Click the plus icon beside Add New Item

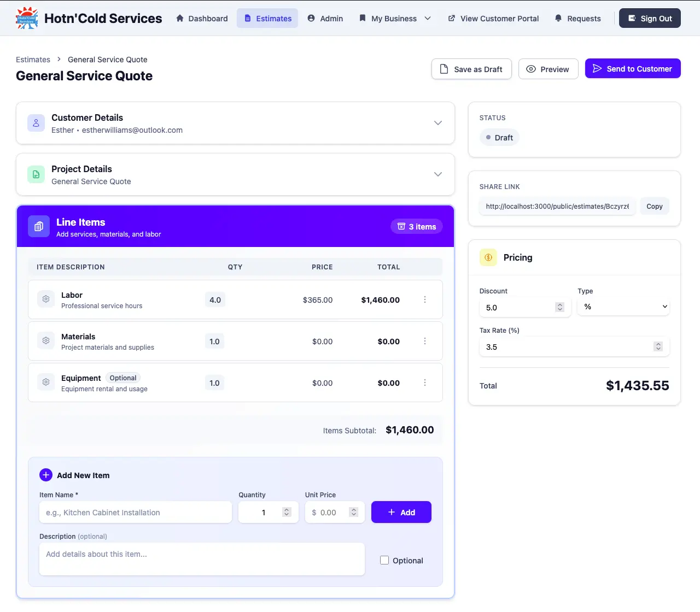[45, 475]
